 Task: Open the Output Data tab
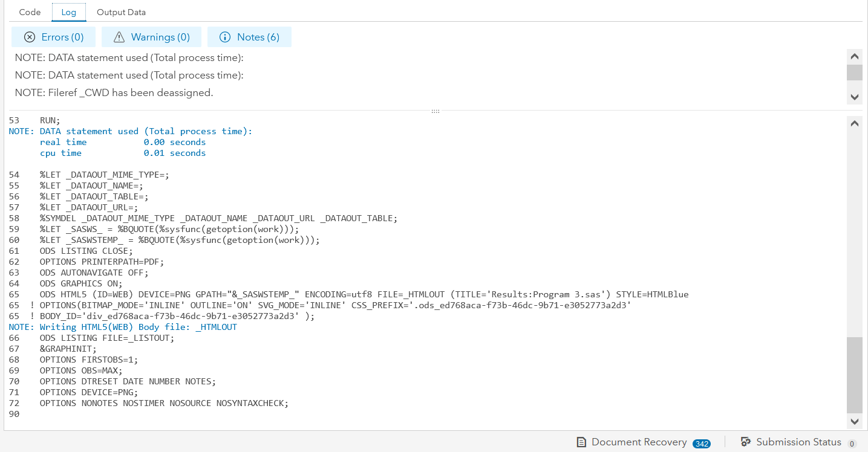[120, 11]
